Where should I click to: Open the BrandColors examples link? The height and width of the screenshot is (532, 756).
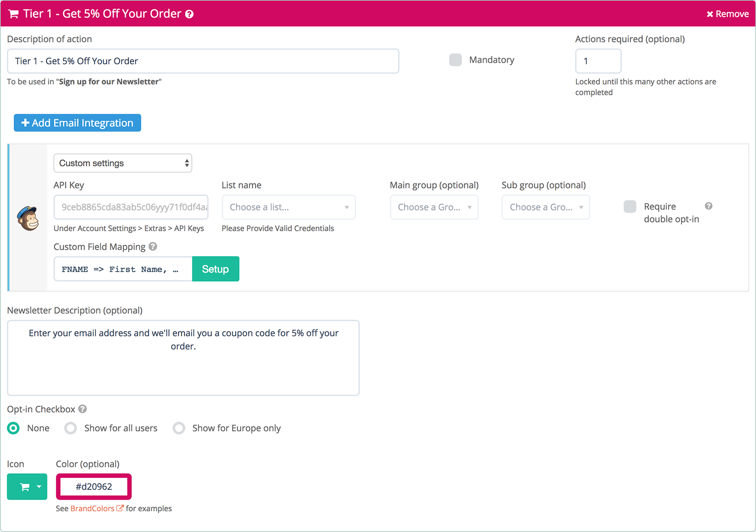92,508
